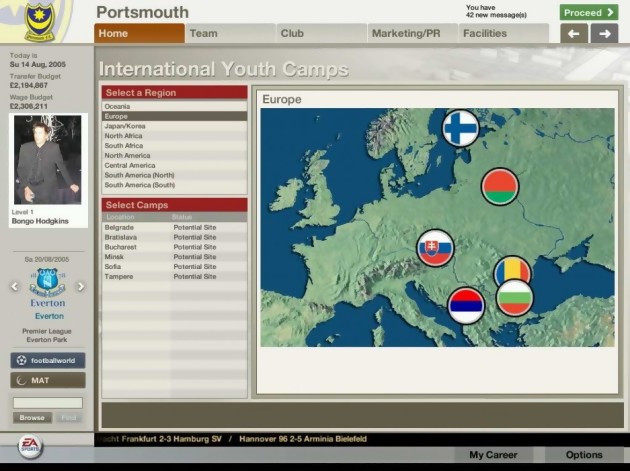Show next fixture with right chevron
630x471 pixels.
81,286
